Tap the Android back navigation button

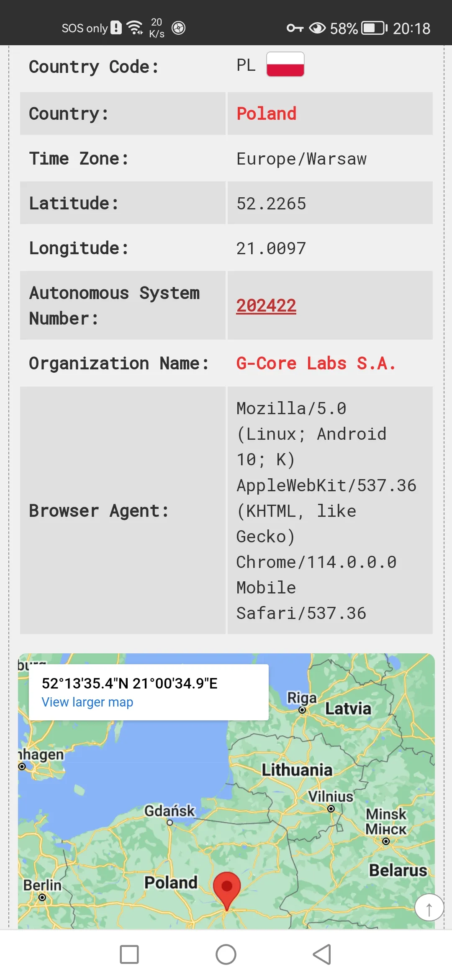click(322, 954)
